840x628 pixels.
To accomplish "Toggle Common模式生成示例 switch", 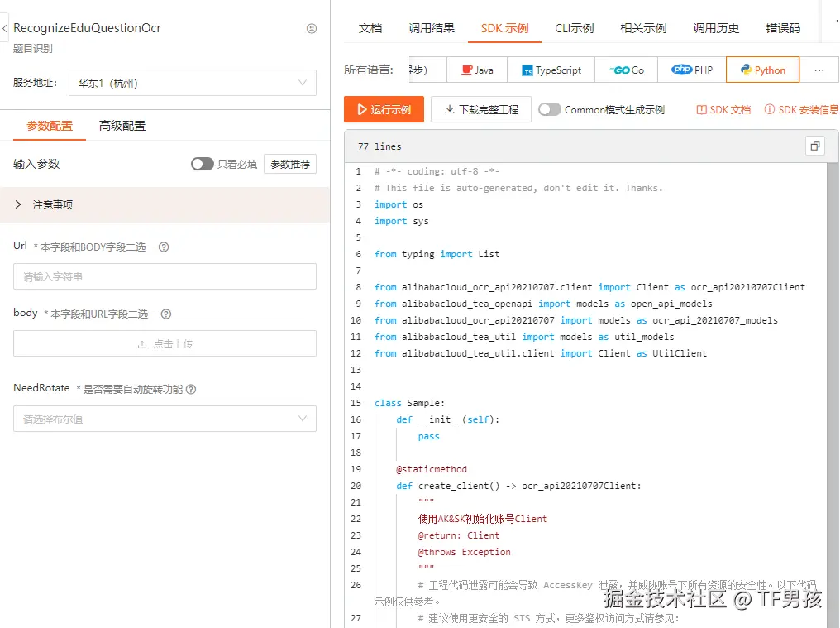I will coord(550,109).
